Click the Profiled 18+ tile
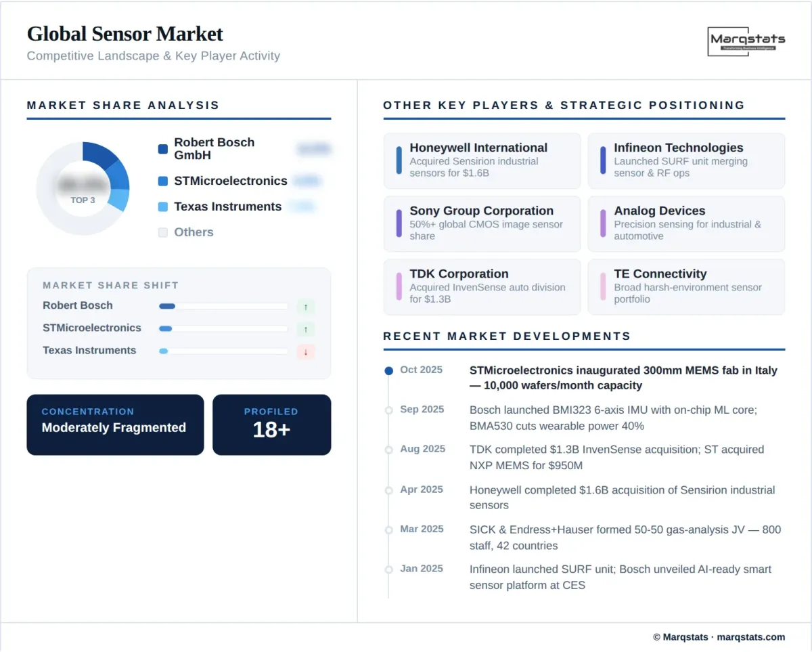 pyautogui.click(x=271, y=425)
